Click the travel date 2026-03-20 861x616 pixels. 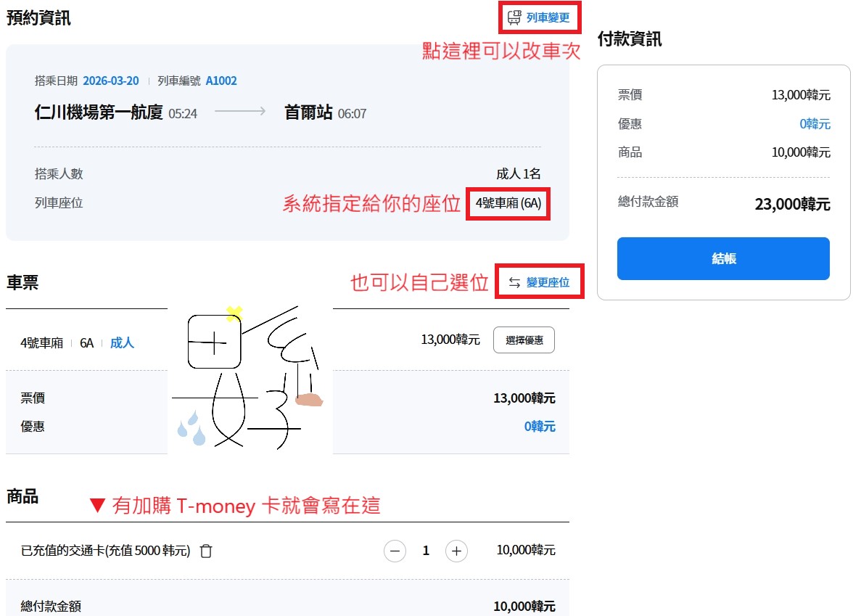[111, 81]
